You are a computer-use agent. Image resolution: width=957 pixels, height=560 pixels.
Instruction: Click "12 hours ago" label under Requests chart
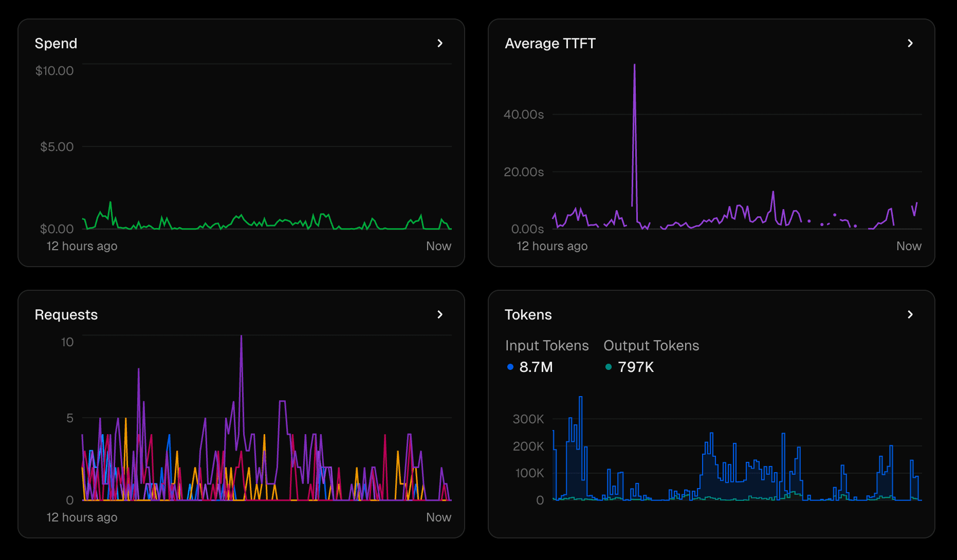(82, 517)
